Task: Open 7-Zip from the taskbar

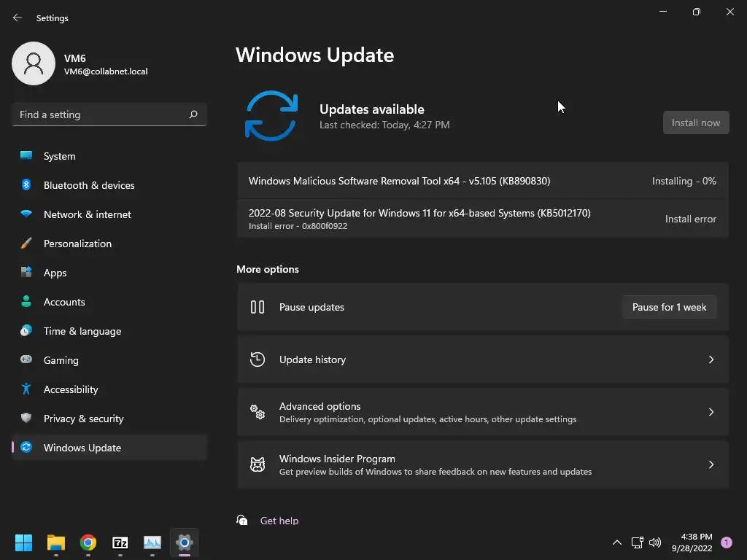Action: tap(120, 542)
